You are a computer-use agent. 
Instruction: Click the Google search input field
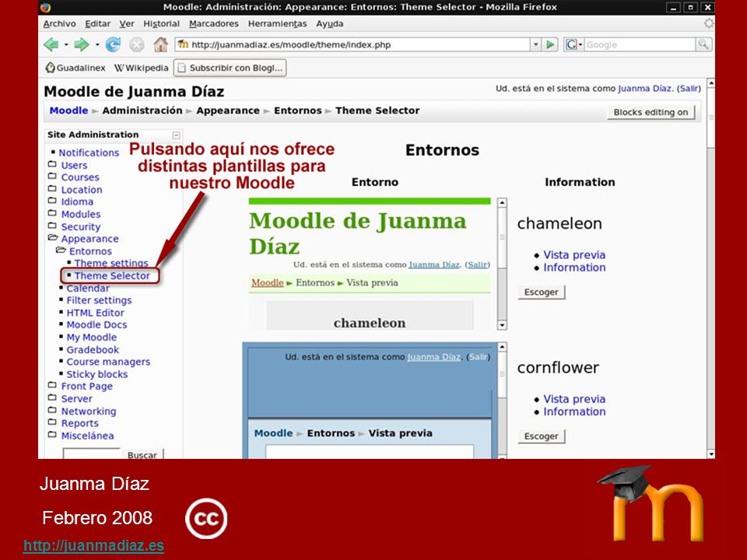tap(640, 45)
